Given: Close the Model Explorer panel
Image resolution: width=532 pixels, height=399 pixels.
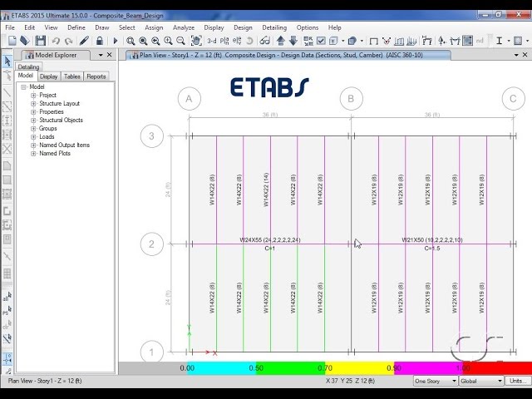Looking at the screenshot, I should tap(109, 55).
